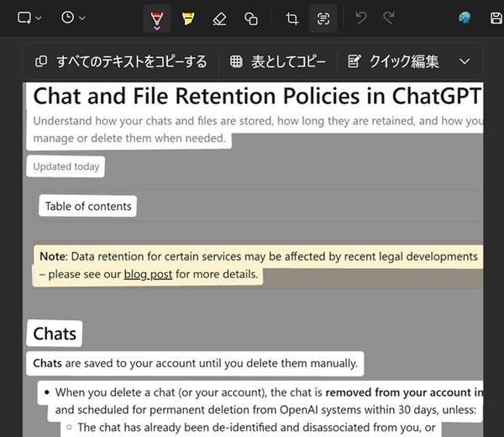Open the blog post link
Image resolution: width=504 pixels, height=437 pixels.
click(148, 274)
